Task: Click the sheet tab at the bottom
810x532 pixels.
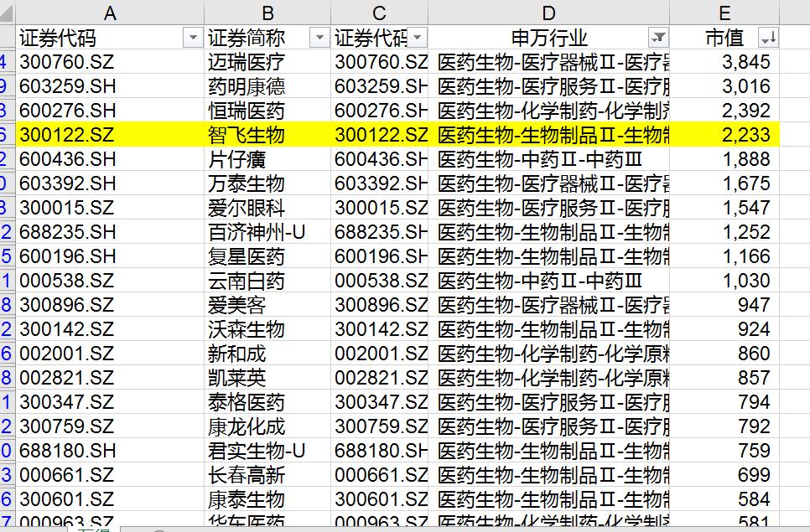Action: tap(88, 527)
